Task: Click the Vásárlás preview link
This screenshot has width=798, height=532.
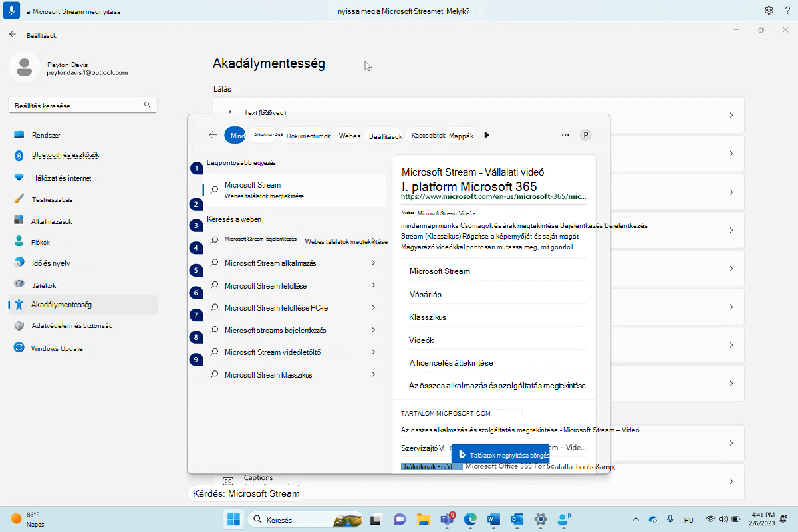Action: [x=426, y=294]
